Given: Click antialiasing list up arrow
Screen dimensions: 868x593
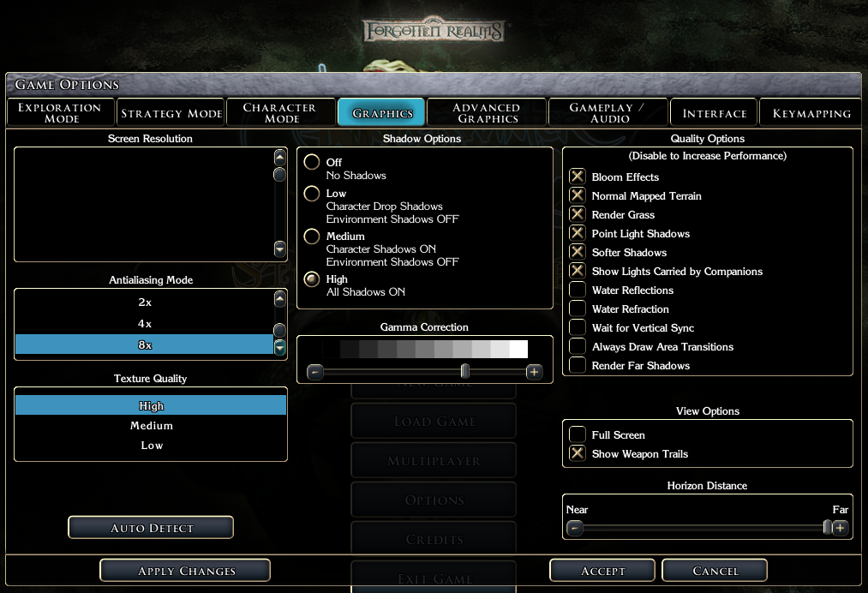Looking at the screenshot, I should [280, 299].
